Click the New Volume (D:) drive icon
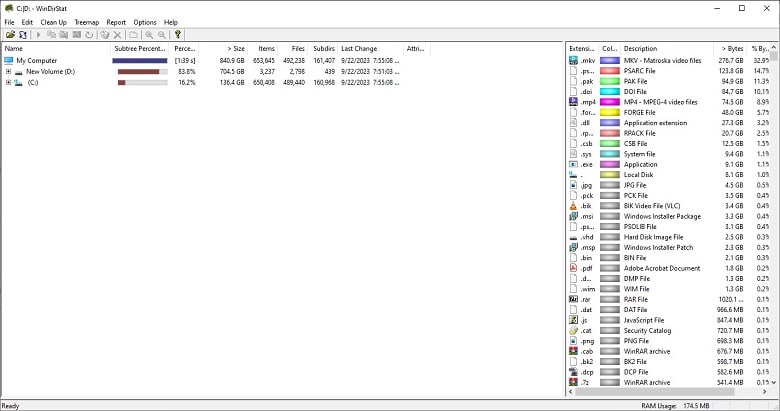 tap(18, 72)
